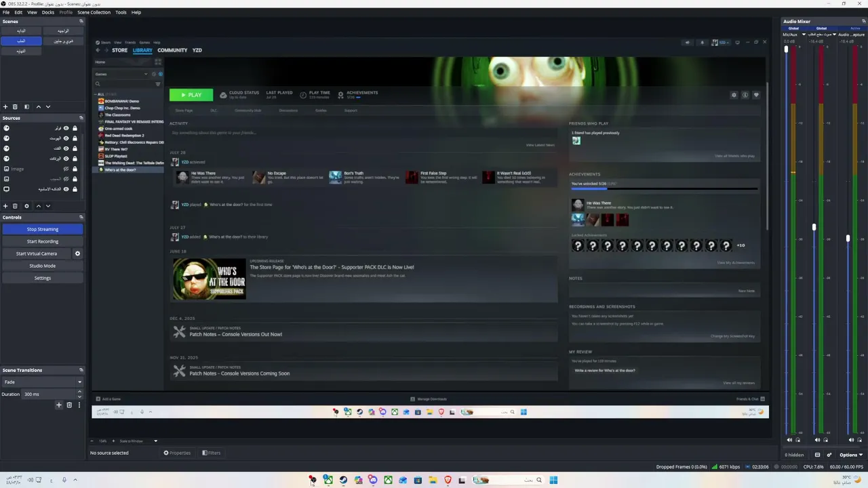
Task: Move the selected scene down
Action: pos(48,106)
